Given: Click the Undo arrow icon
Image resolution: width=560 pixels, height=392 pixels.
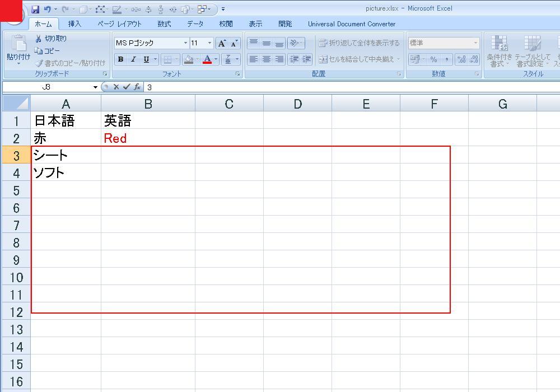Looking at the screenshot, I should 47,10.
